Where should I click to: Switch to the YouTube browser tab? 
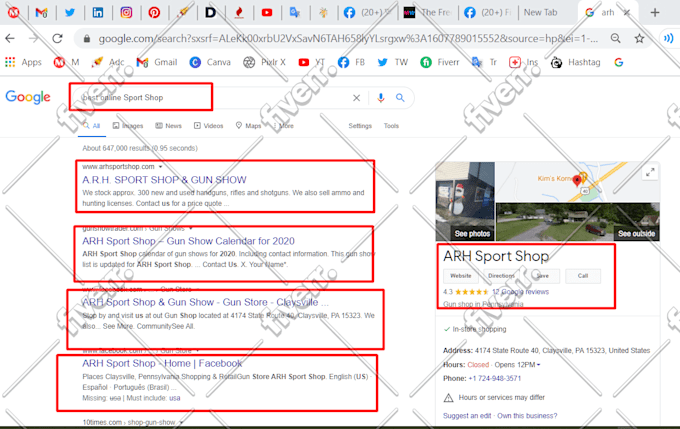pyautogui.click(x=267, y=13)
